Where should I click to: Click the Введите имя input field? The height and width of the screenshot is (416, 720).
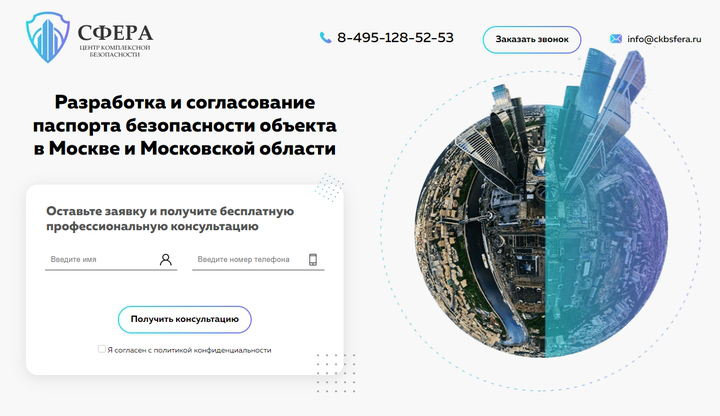(111, 260)
